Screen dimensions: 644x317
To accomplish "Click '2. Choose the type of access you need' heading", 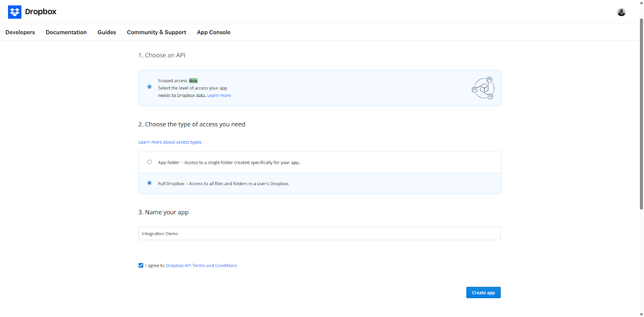I will (x=192, y=124).
